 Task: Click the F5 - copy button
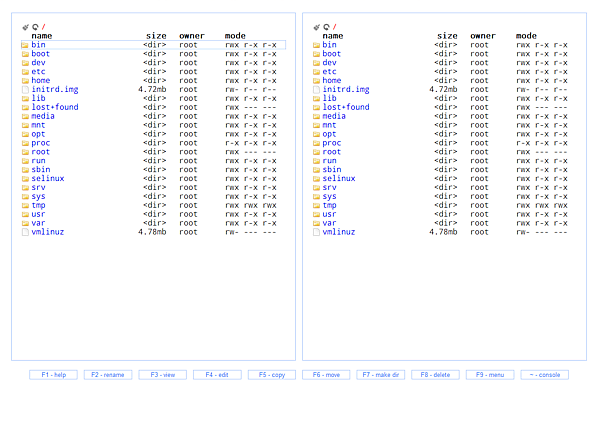pos(271,375)
